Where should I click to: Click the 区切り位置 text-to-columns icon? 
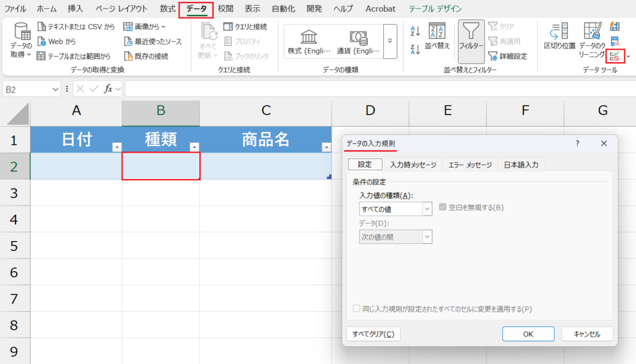[559, 30]
